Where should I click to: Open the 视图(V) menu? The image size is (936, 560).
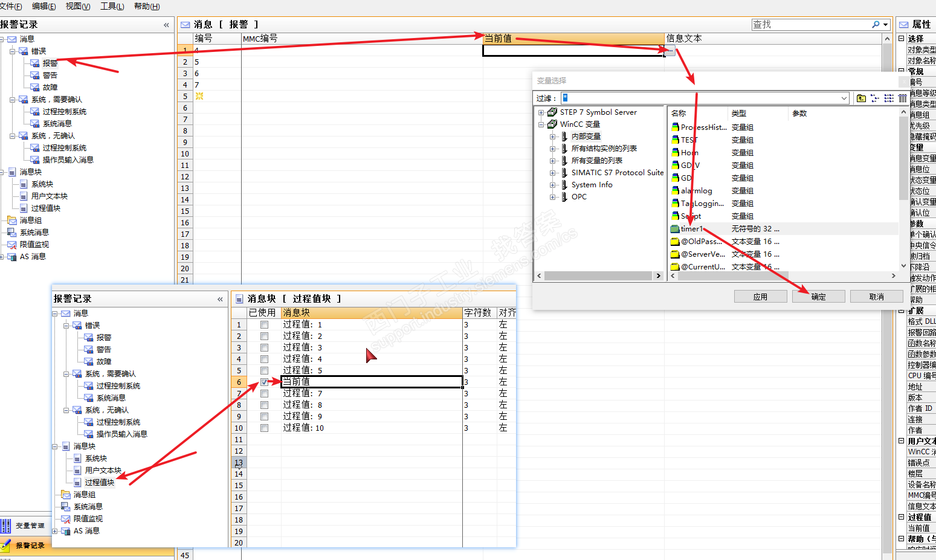(x=78, y=6)
